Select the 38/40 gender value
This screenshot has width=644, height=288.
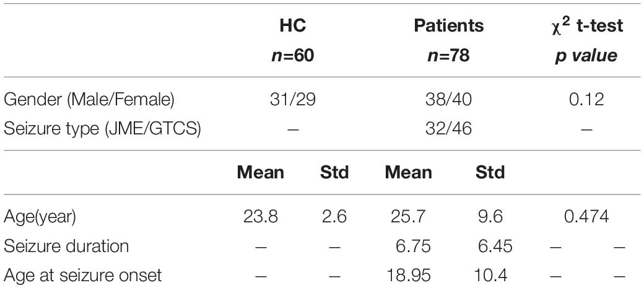448,100
